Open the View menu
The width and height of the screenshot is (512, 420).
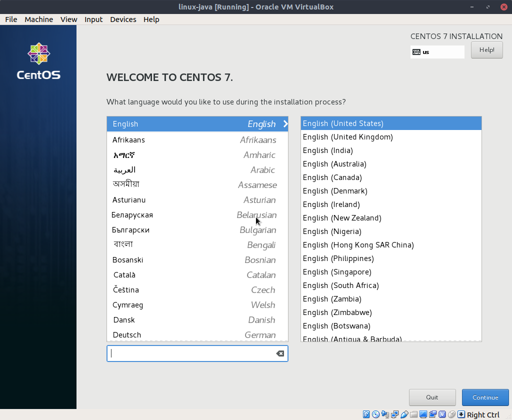click(x=68, y=19)
